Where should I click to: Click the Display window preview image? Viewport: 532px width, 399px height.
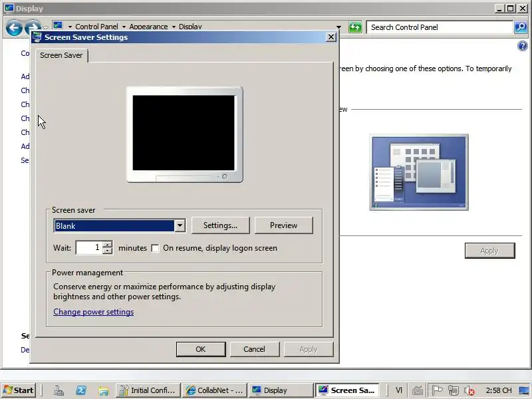pyautogui.click(x=419, y=172)
